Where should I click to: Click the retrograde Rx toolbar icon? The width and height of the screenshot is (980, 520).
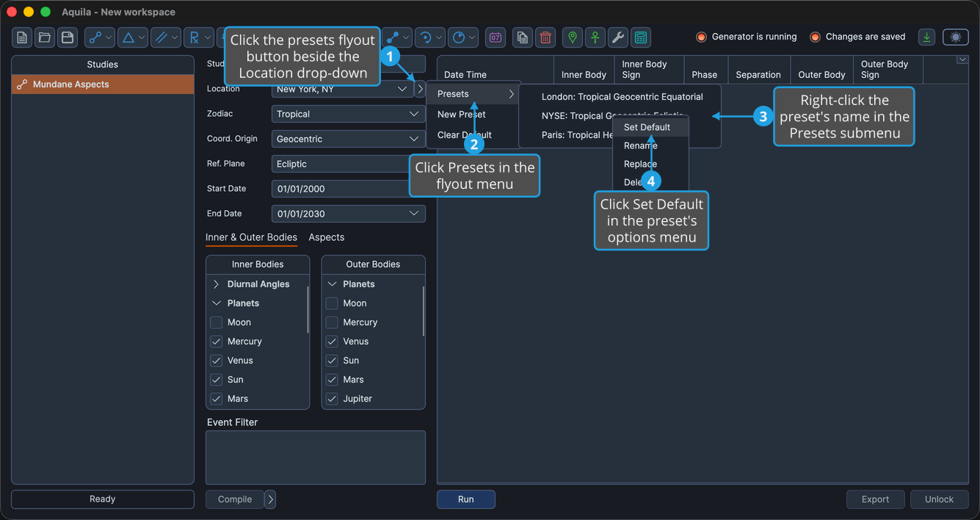(195, 37)
